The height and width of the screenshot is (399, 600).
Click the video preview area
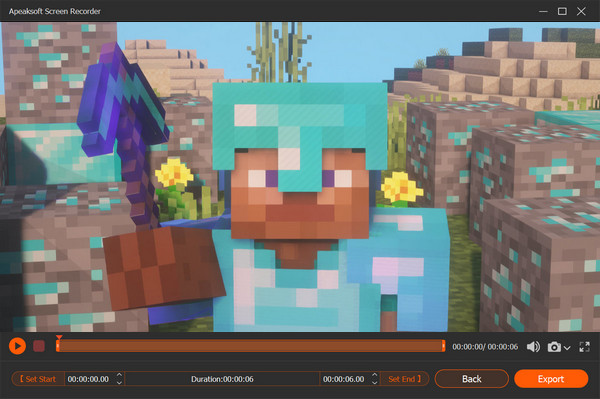coord(300,177)
